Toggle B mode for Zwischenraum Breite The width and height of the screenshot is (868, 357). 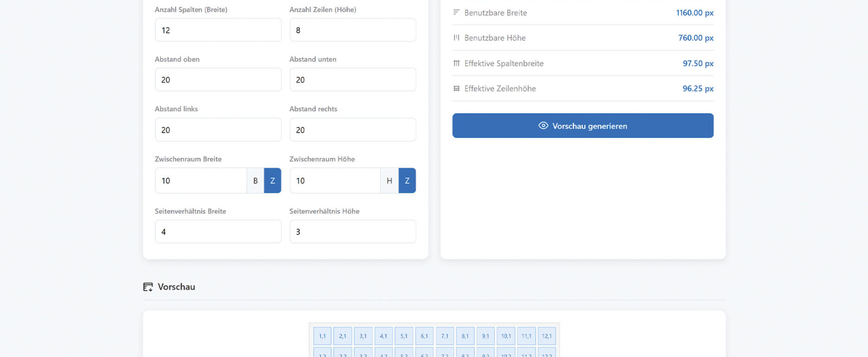[255, 181]
